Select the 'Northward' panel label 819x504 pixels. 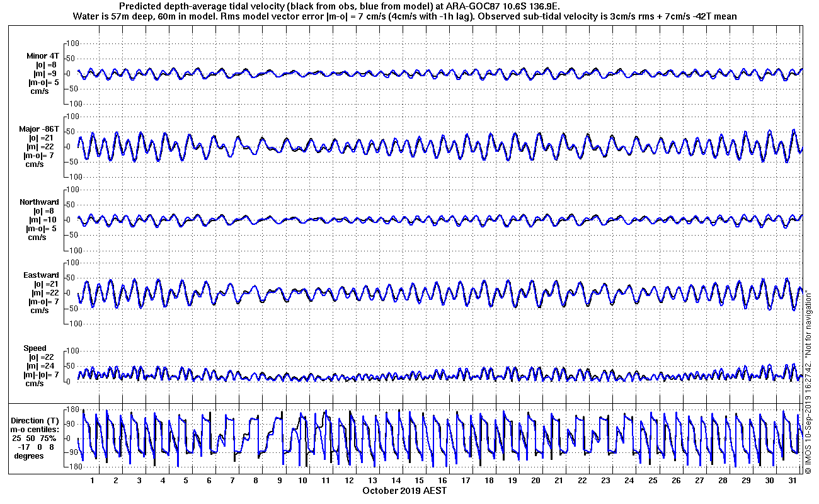pyautogui.click(x=40, y=202)
